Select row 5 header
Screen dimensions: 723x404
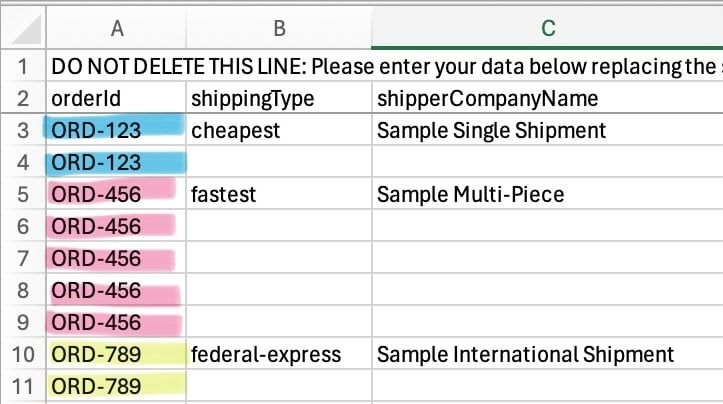pyautogui.click(x=22, y=194)
